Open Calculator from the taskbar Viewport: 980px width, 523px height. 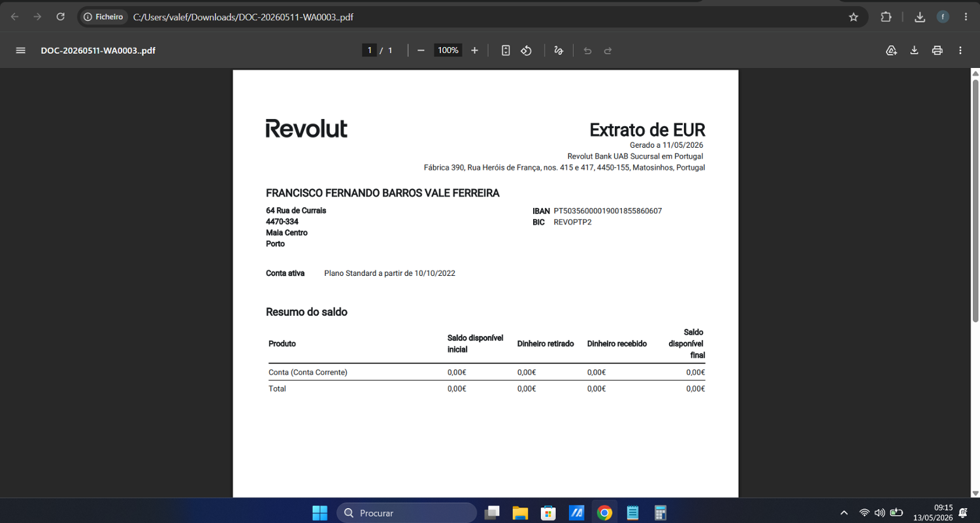661,513
